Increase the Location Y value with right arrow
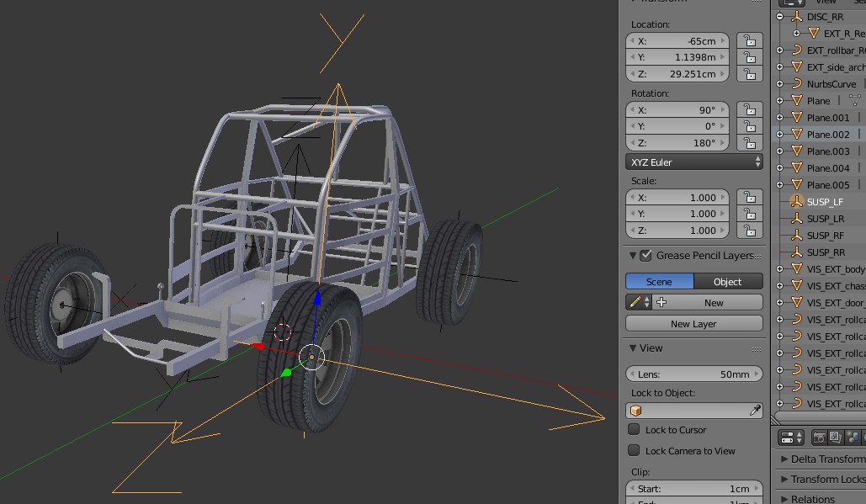 click(723, 57)
